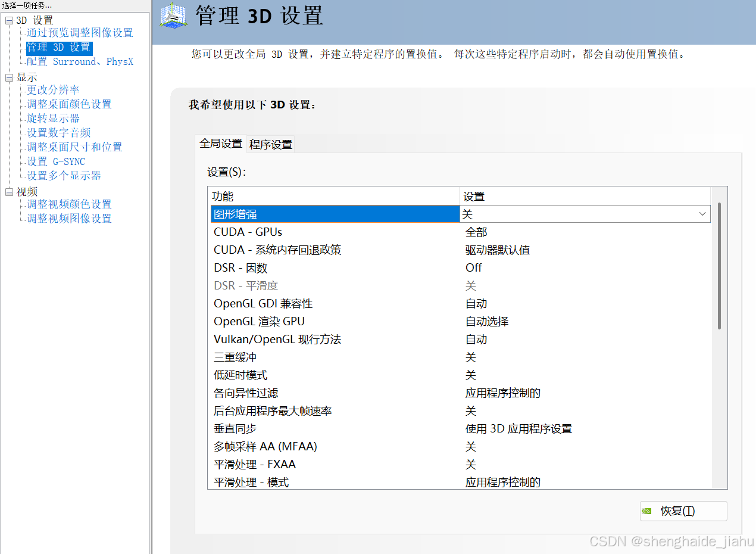Click the settings list vertical scrollbar

pyautogui.click(x=719, y=266)
